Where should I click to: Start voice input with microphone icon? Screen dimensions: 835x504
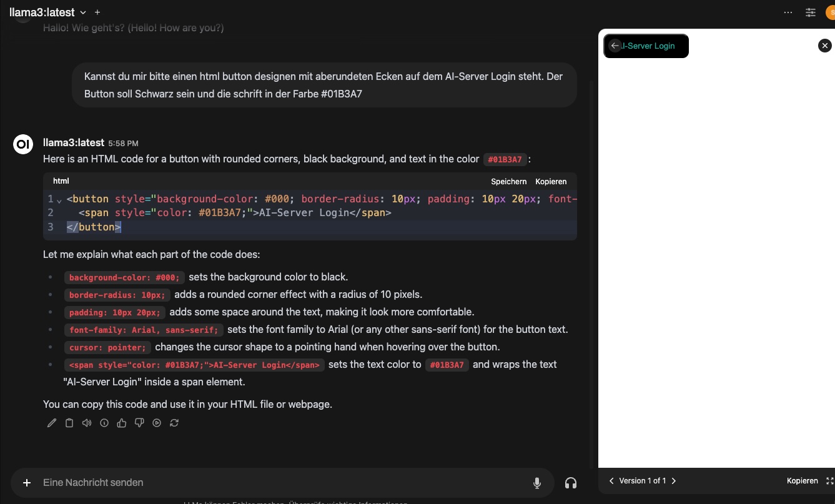pos(536,483)
